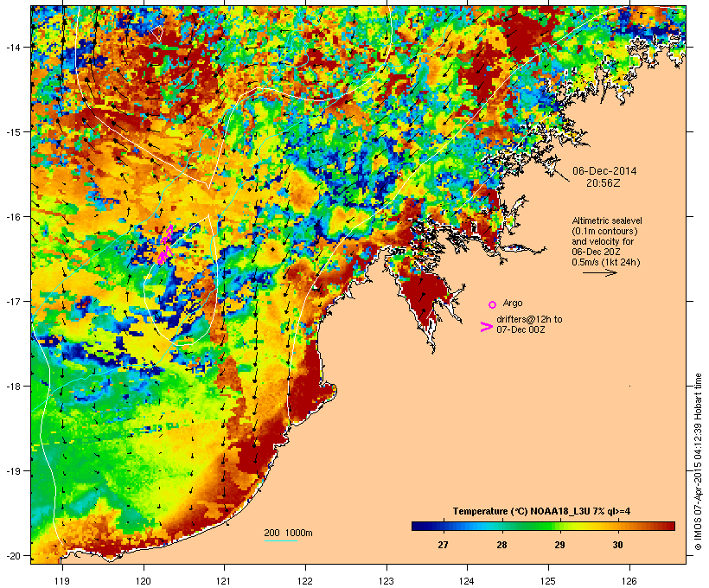Click the longitude label 125
The height and width of the screenshot is (588, 709).
[548, 581]
